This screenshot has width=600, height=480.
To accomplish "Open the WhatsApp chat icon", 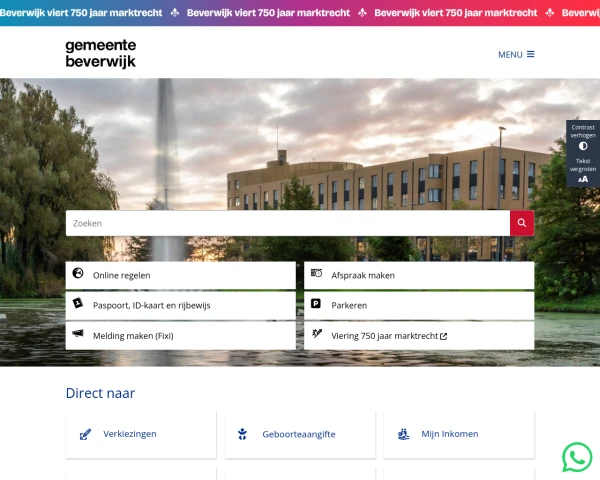I will point(577,457).
